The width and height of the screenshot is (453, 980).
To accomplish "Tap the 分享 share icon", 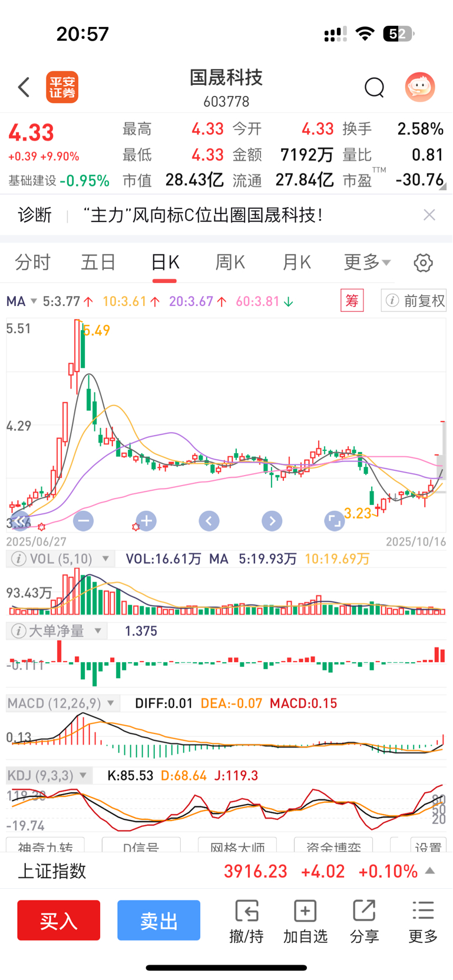I will pos(364,922).
